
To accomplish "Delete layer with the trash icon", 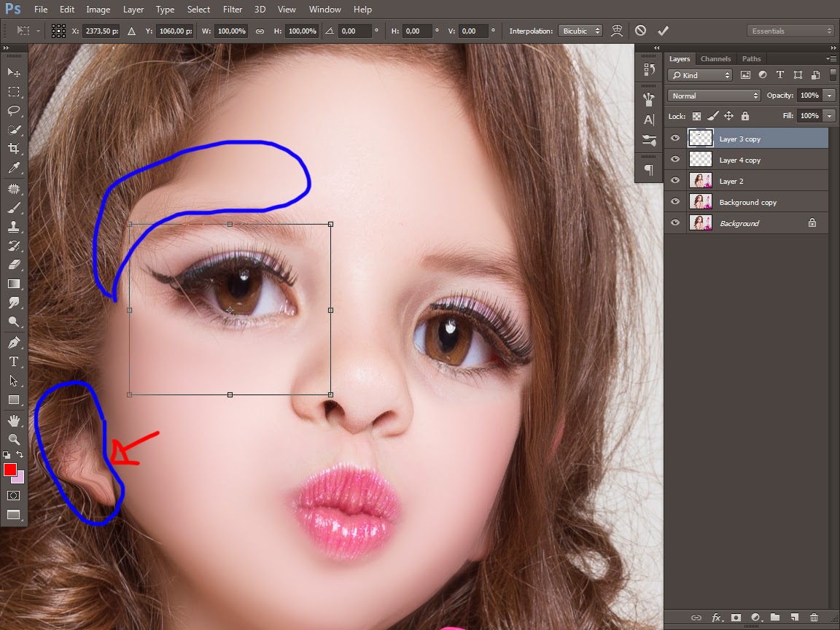I will coord(814,618).
